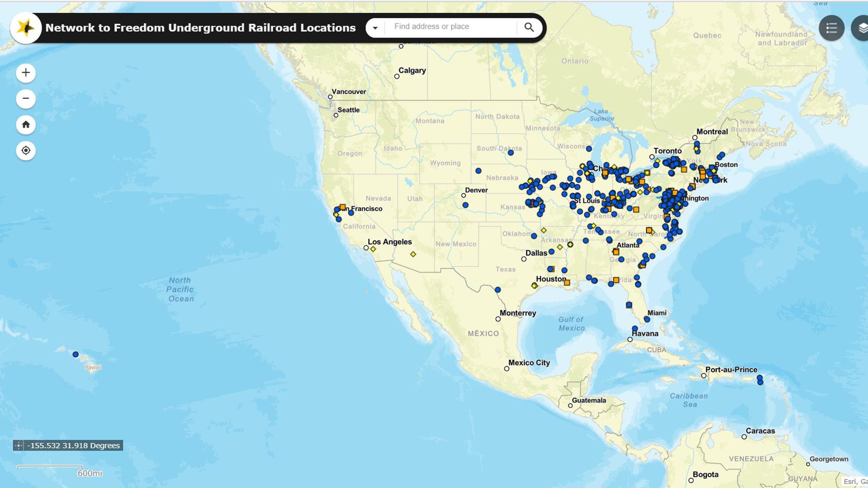
Task: Select the Network to Freedom app title
Action: point(200,27)
